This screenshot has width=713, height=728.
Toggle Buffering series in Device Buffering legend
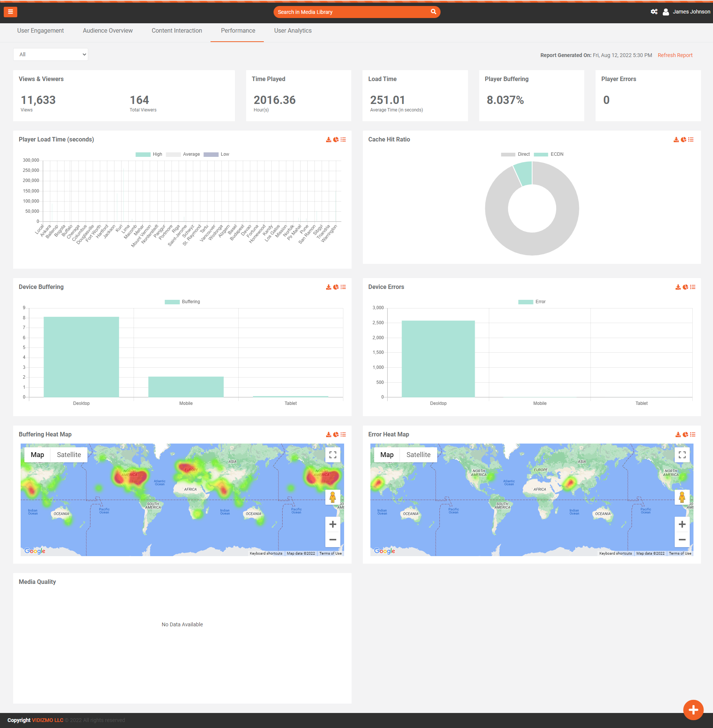click(x=182, y=302)
